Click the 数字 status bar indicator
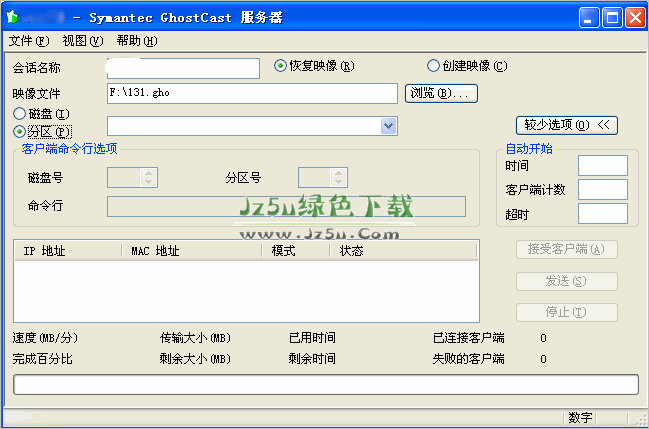Viewport: 649px width, 429px height. tap(580, 417)
